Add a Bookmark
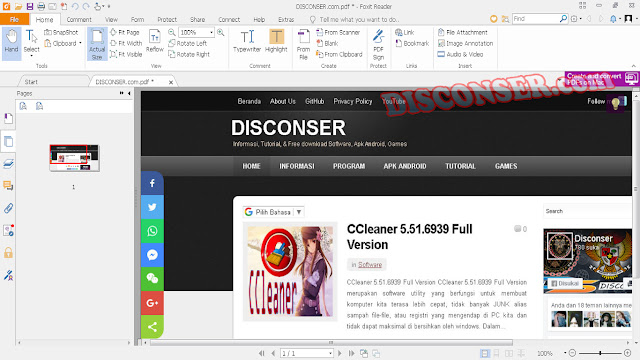This screenshot has width=640, height=360. click(412, 43)
